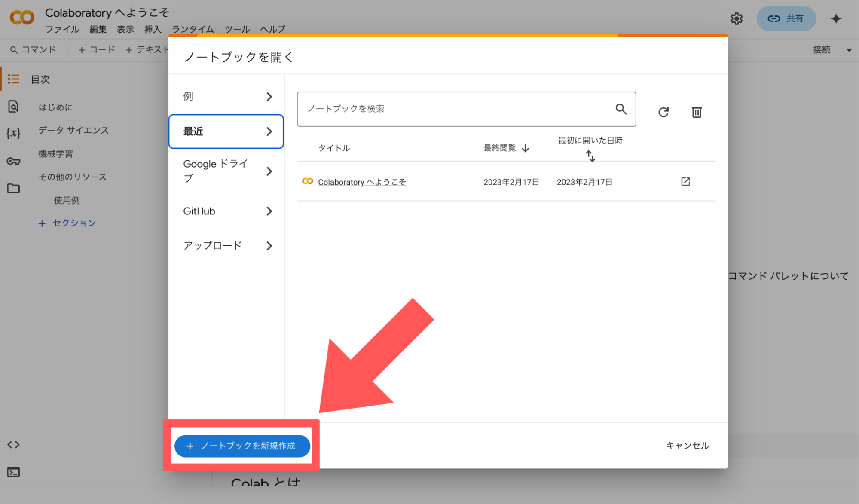Open the 編集 menu
The width and height of the screenshot is (859, 504).
(98, 29)
